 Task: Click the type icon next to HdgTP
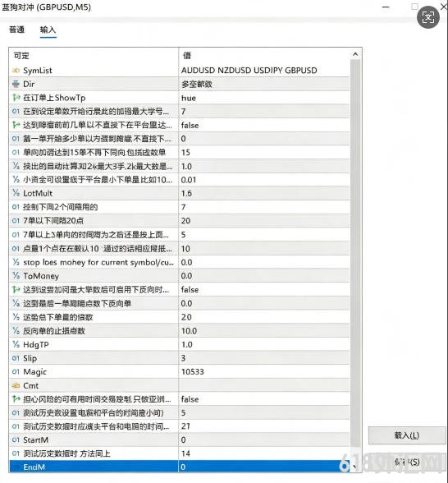(16, 344)
